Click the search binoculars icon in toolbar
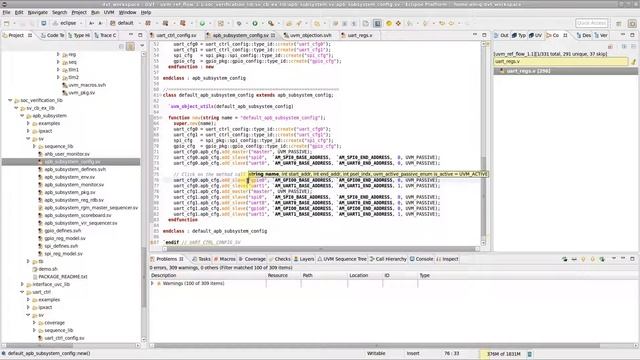640x360 pixels. click(271, 23)
